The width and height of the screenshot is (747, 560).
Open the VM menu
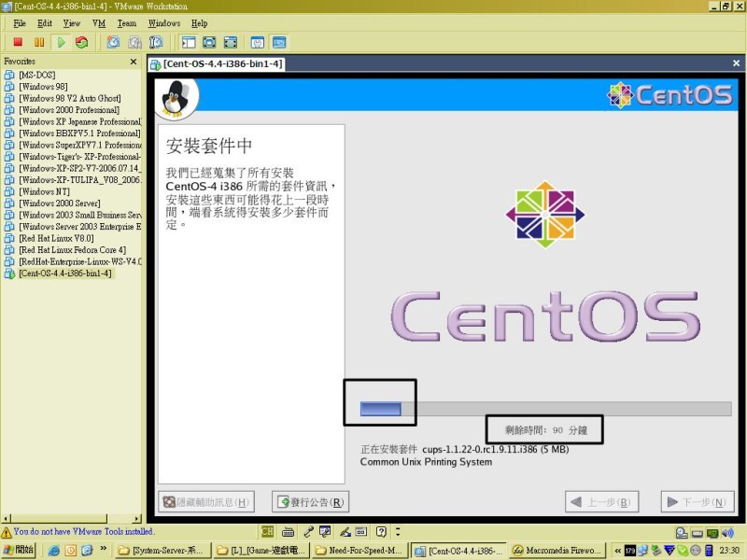(x=99, y=22)
